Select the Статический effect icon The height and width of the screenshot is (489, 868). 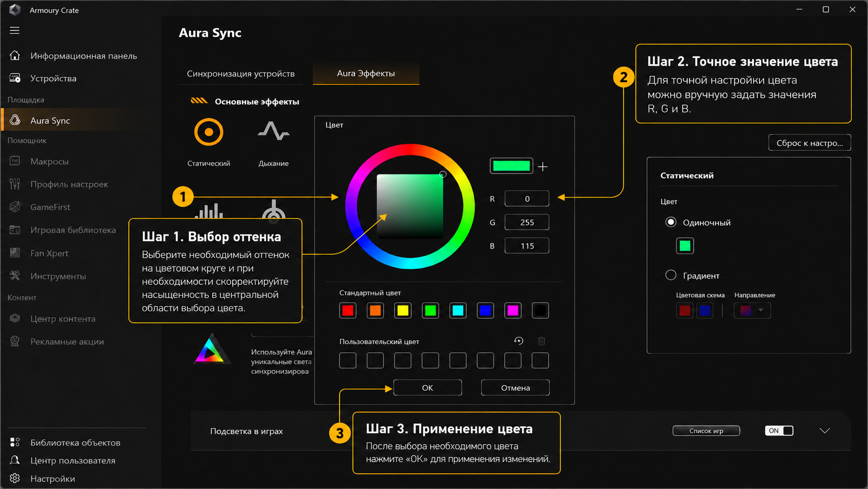pyautogui.click(x=209, y=132)
